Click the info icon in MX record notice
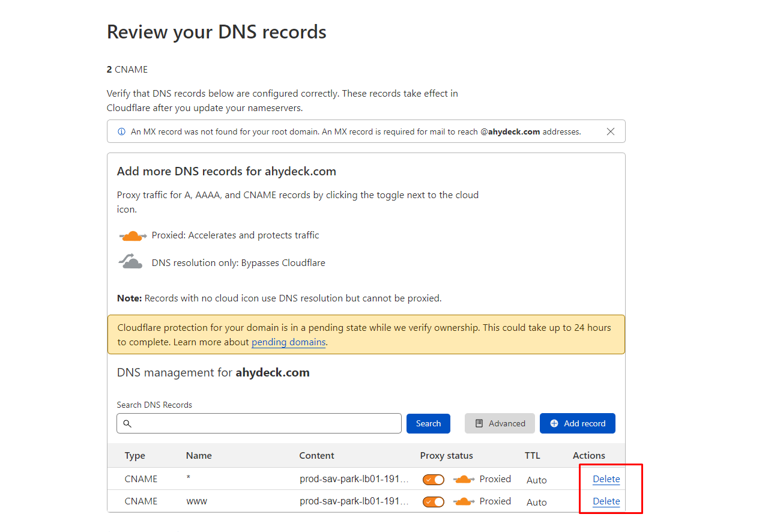Viewport: 780px width, 532px height. (121, 131)
